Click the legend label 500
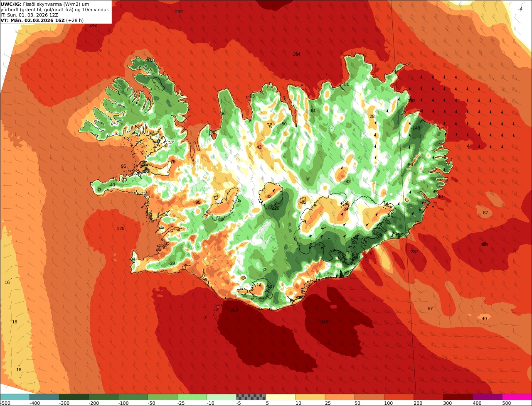532x406 pixels. (x=507, y=403)
